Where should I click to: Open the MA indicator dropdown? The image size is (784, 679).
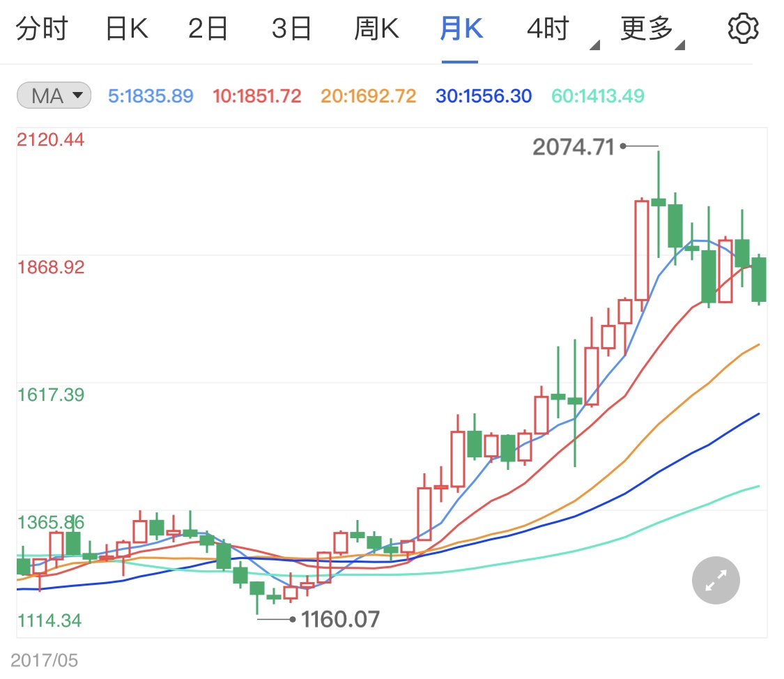click(x=53, y=96)
